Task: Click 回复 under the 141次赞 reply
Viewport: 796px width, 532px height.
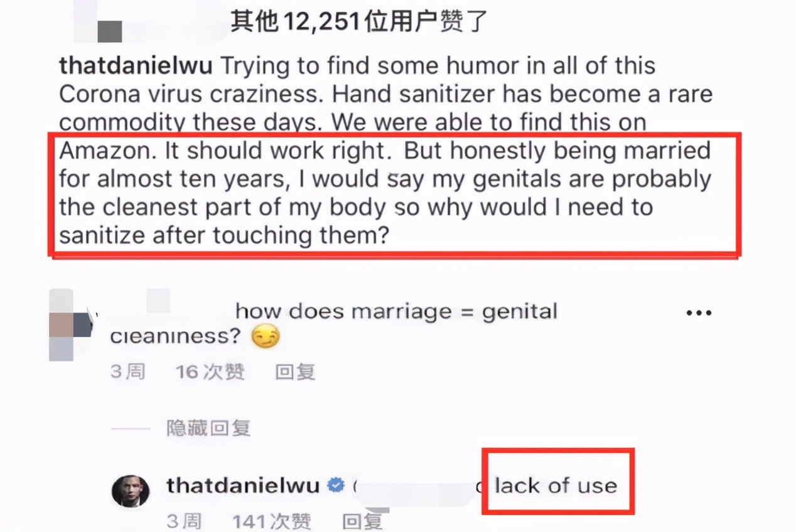Action: click(x=362, y=520)
